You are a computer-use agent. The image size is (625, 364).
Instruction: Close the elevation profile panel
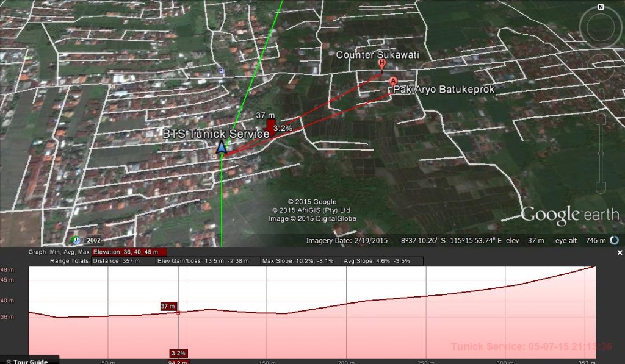point(620,252)
